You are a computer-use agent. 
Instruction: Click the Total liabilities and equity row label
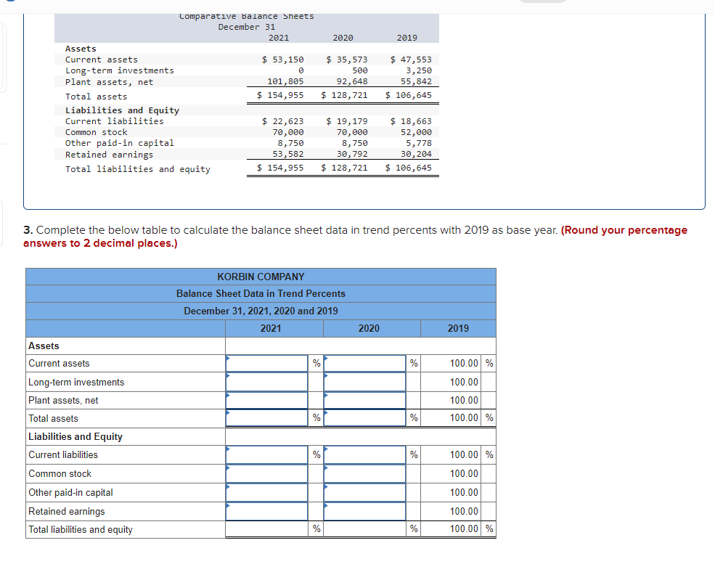pyautogui.click(x=80, y=529)
